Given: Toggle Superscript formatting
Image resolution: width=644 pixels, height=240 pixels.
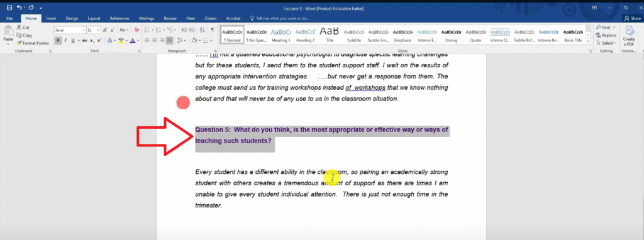Looking at the screenshot, I should pos(99,40).
